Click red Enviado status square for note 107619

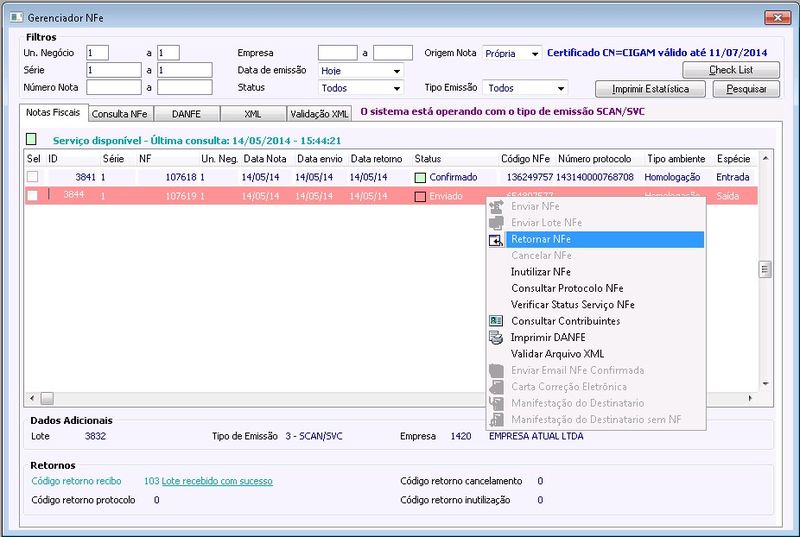pyautogui.click(x=420, y=196)
